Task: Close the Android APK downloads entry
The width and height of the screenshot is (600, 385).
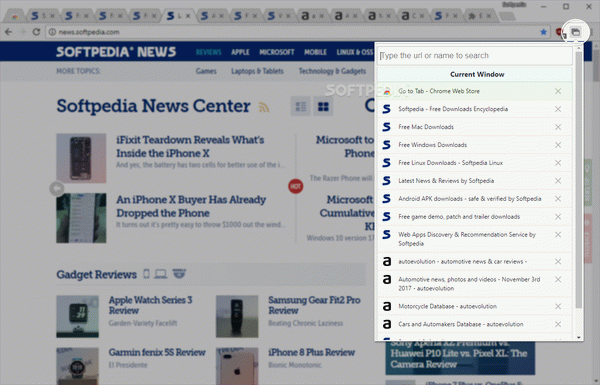Action: pyautogui.click(x=558, y=199)
